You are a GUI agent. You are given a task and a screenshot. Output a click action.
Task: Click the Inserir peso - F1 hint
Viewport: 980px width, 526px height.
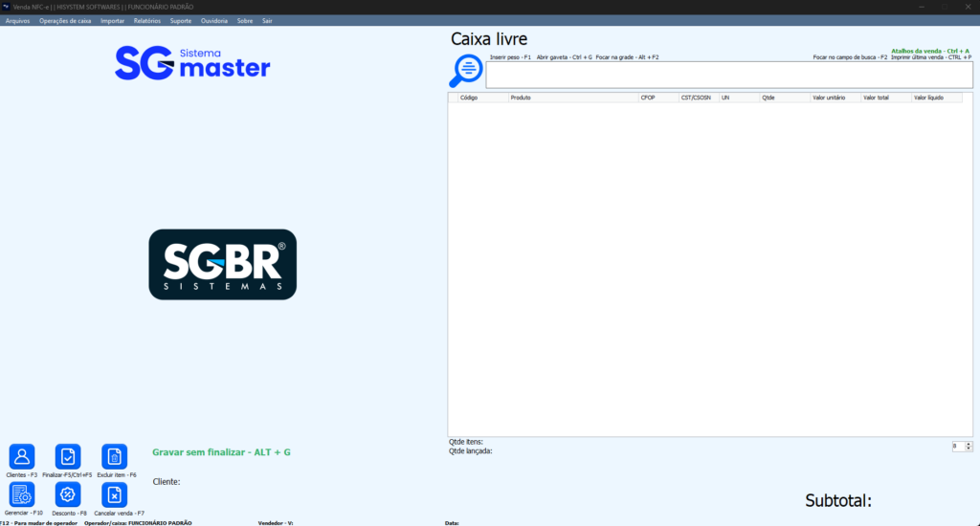coord(510,57)
